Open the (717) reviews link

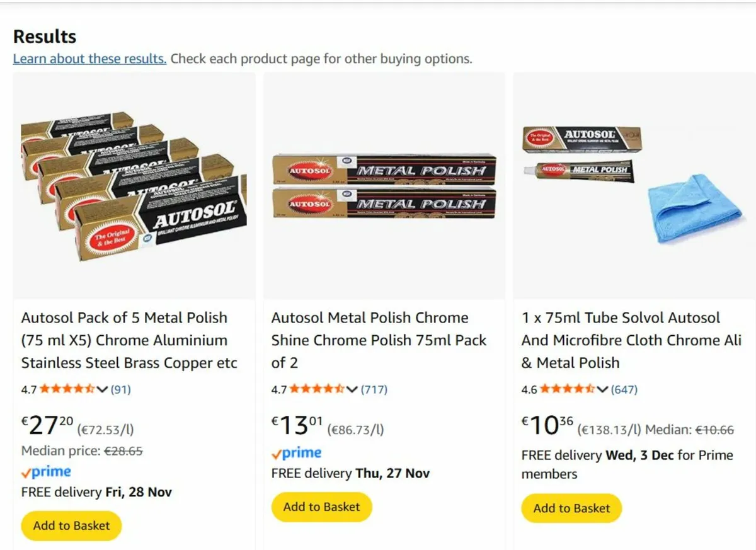point(374,389)
